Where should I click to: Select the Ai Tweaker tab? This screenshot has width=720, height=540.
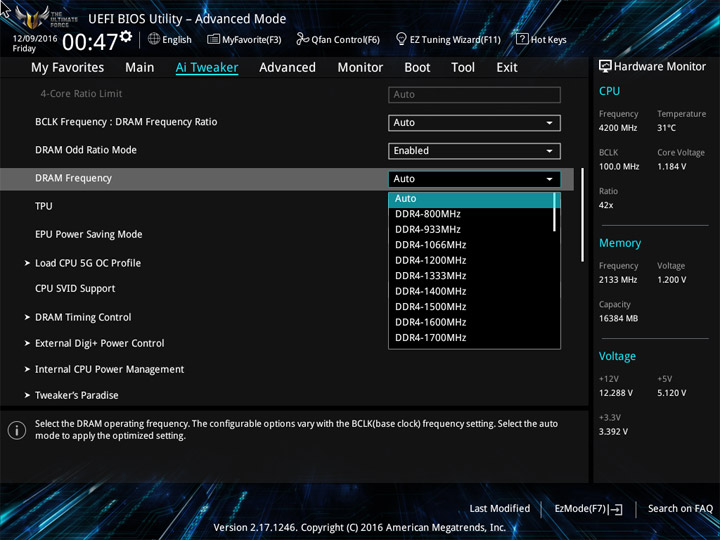(x=207, y=68)
